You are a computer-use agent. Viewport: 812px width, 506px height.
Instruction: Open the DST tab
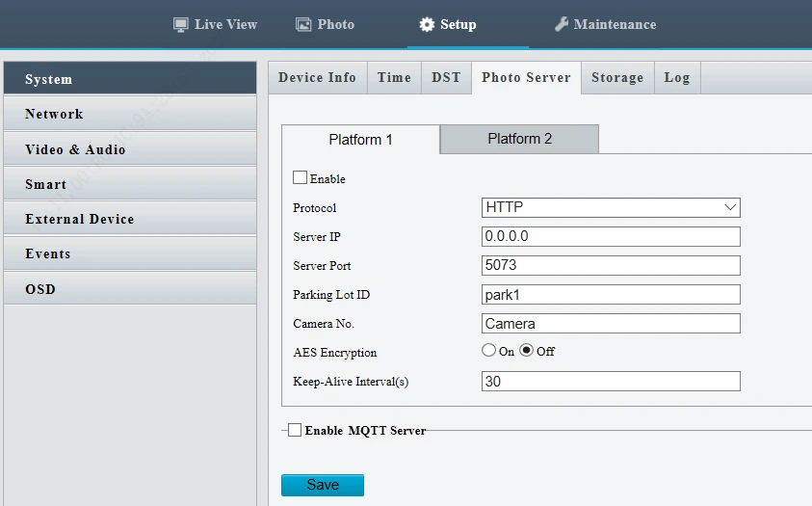pos(446,78)
